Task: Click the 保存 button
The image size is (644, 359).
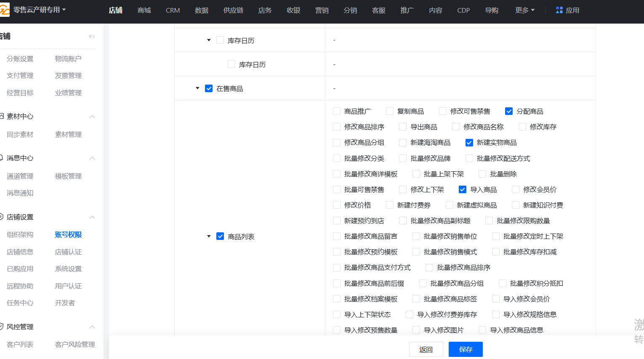Action: 466,349
